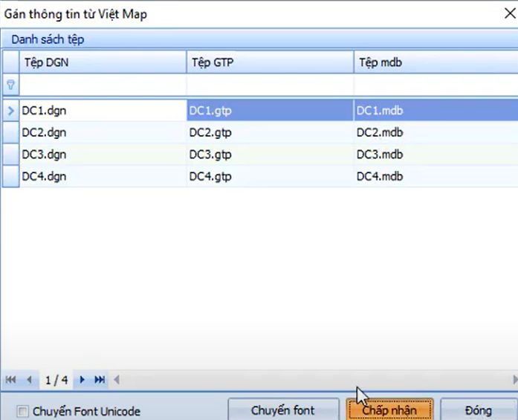Click the filter field under Tệp DGN

[x=103, y=85]
